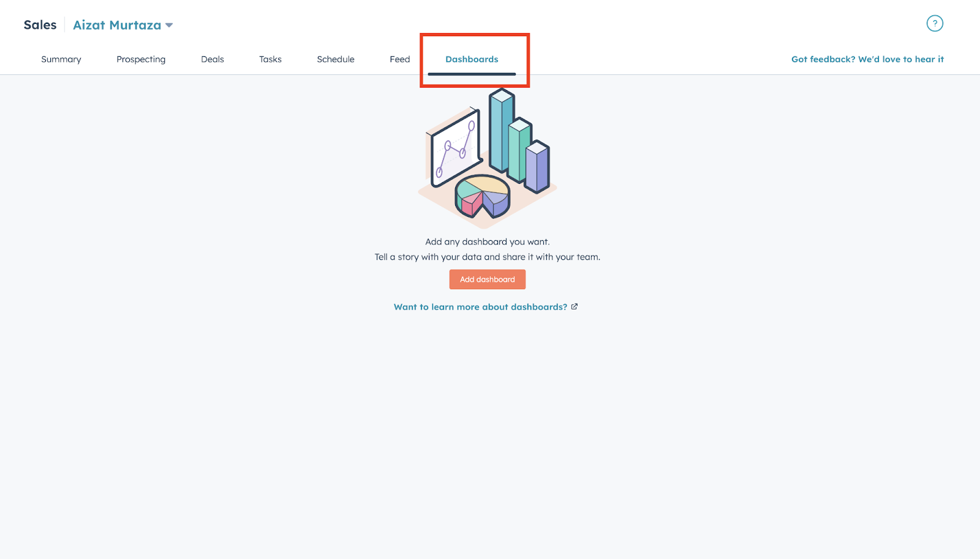Click the Sales workspace title
This screenshot has width=980, height=559.
point(40,25)
